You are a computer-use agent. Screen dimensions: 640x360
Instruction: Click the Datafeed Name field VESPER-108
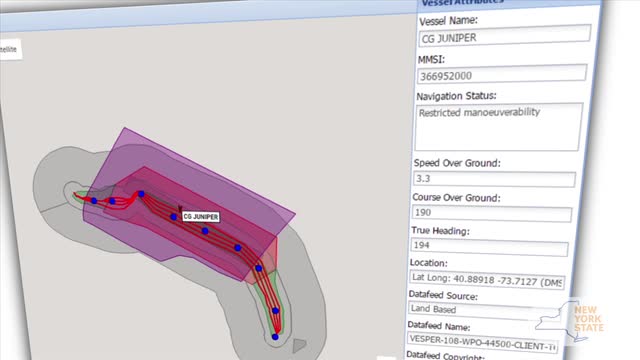[483, 343]
